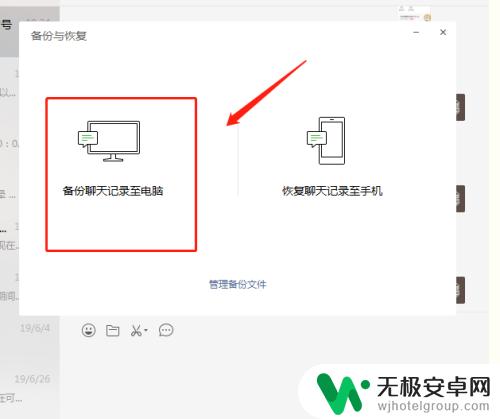Open the 管理备份文件 link
The image size is (500, 419).
coord(238,284)
